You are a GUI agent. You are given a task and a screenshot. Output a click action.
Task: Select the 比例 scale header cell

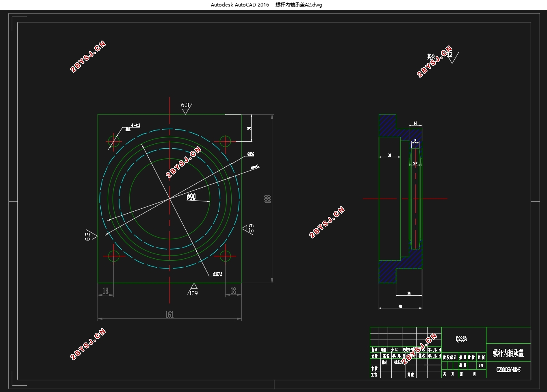tap(481, 357)
